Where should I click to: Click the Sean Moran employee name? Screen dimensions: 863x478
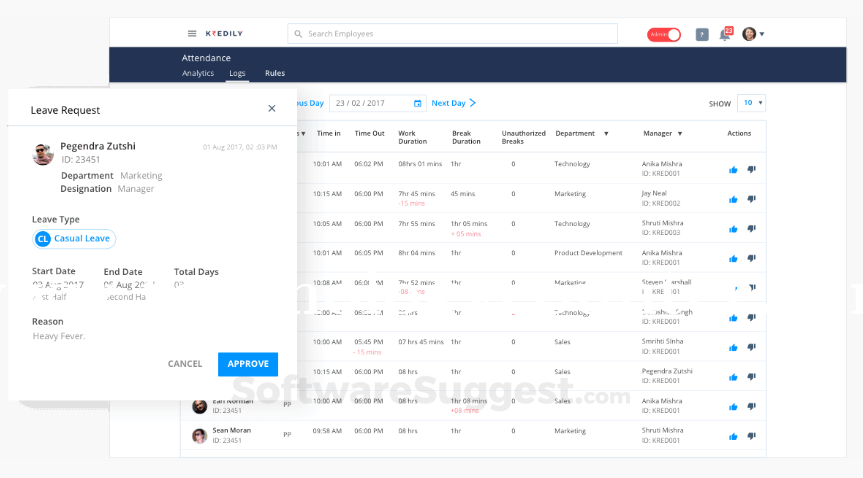(x=232, y=431)
